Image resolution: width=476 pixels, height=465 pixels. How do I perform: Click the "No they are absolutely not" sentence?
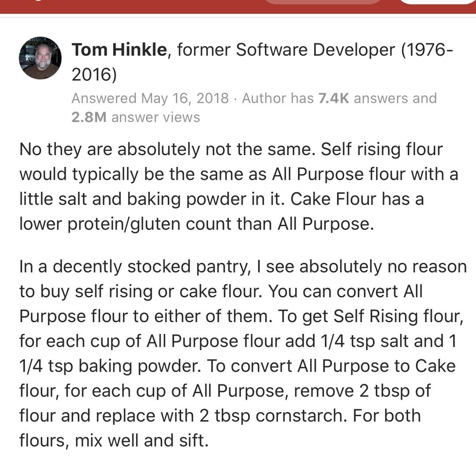click(167, 149)
